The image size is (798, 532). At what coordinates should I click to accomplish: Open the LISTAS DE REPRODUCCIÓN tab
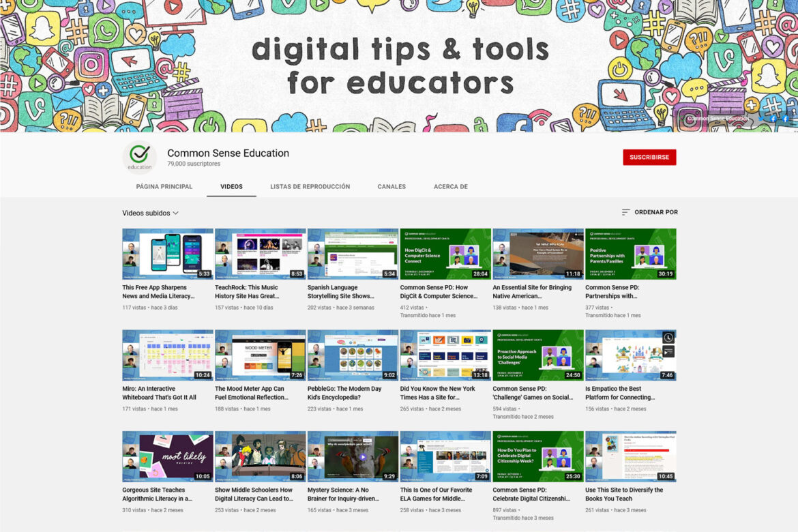click(x=310, y=186)
